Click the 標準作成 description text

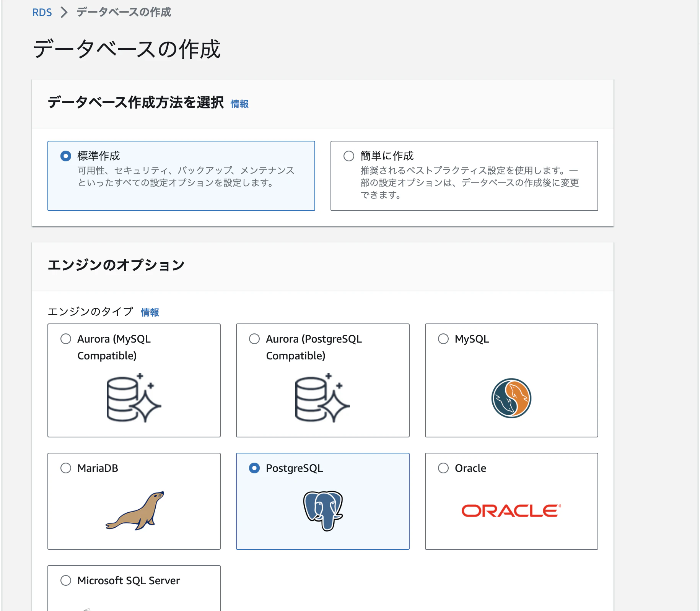[186, 176]
